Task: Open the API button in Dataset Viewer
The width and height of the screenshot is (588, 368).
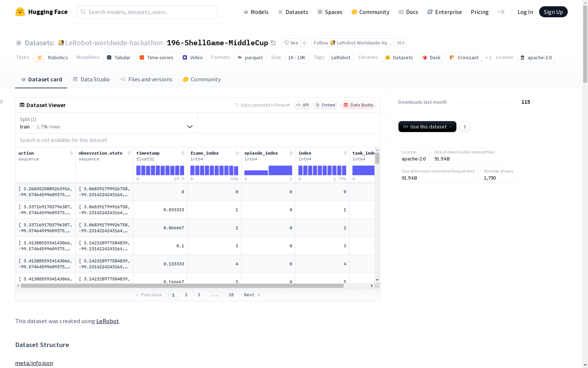Action: click(302, 105)
